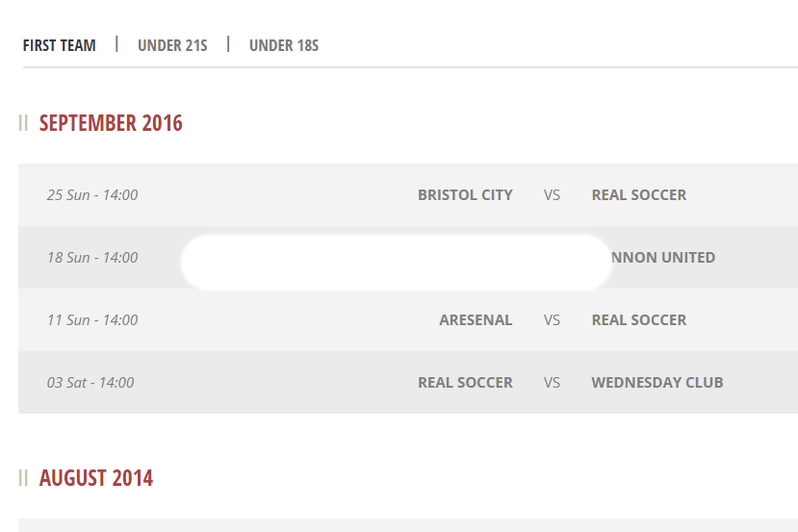Click the bars icon beside August 2014
Viewport: 798px width, 532px height.
(x=23, y=478)
